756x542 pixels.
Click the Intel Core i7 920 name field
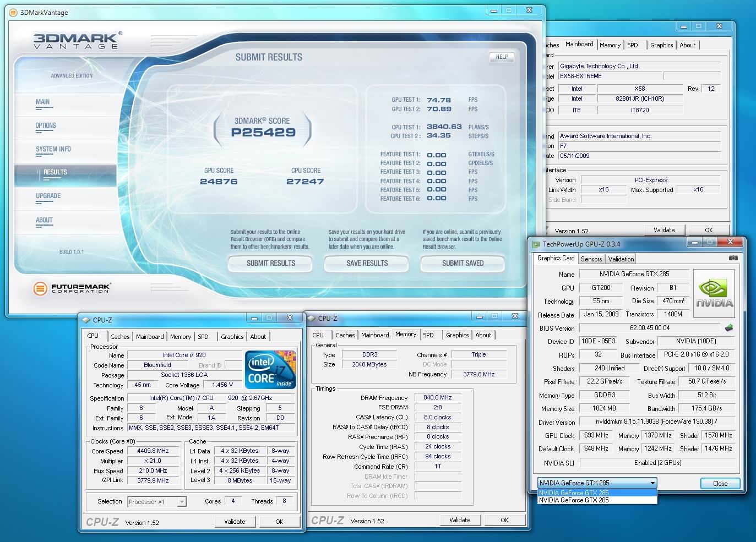click(184, 355)
